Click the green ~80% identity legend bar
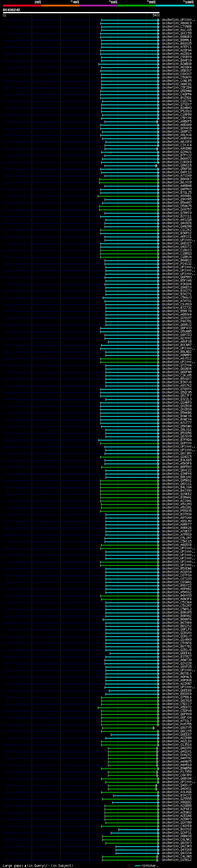Screen dimensions: 197x868 137,6
